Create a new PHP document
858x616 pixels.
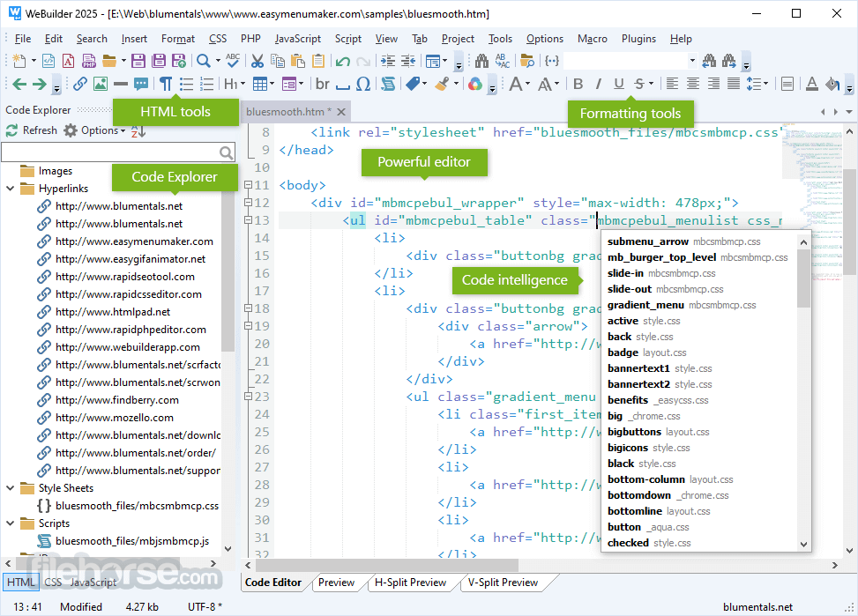pos(89,61)
